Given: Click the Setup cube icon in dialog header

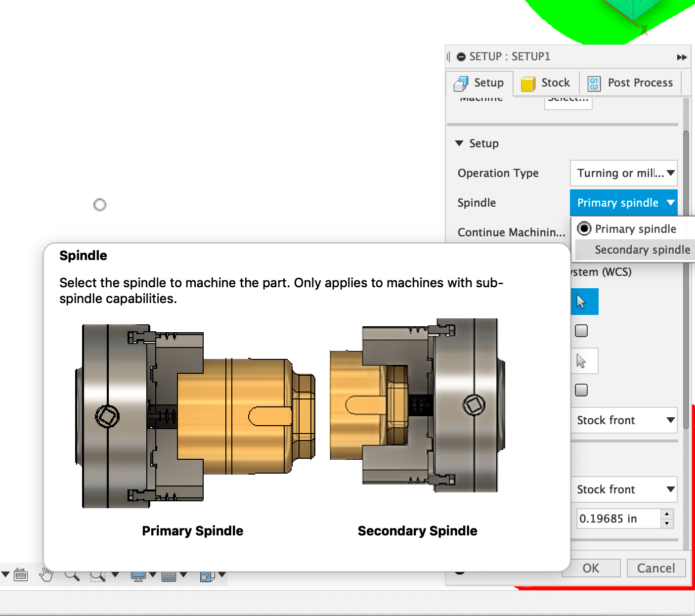Looking at the screenshot, I should tap(461, 83).
